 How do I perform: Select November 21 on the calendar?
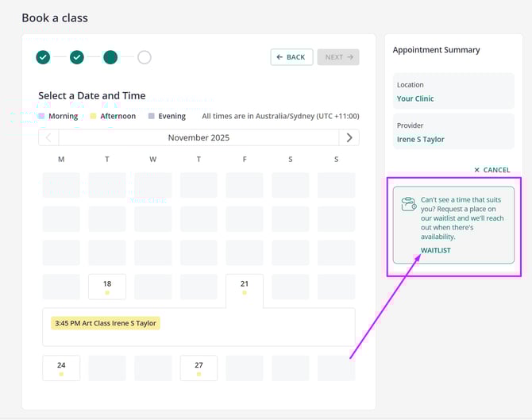click(245, 286)
